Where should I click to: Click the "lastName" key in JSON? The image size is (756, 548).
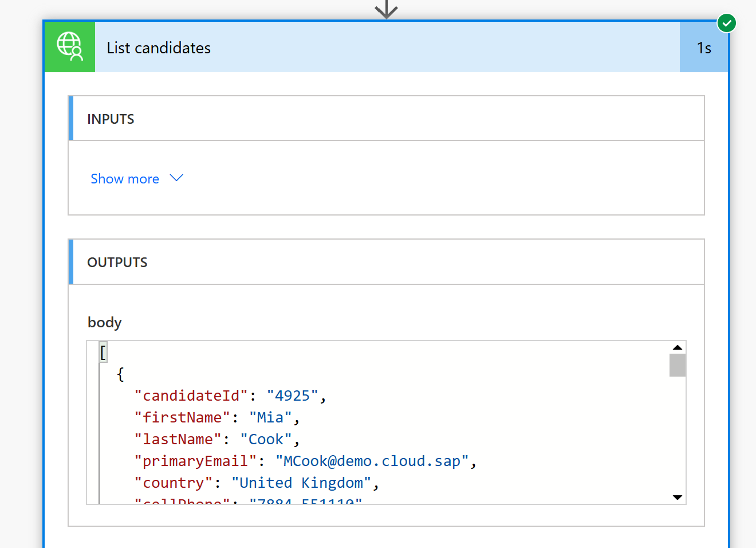pyautogui.click(x=178, y=440)
